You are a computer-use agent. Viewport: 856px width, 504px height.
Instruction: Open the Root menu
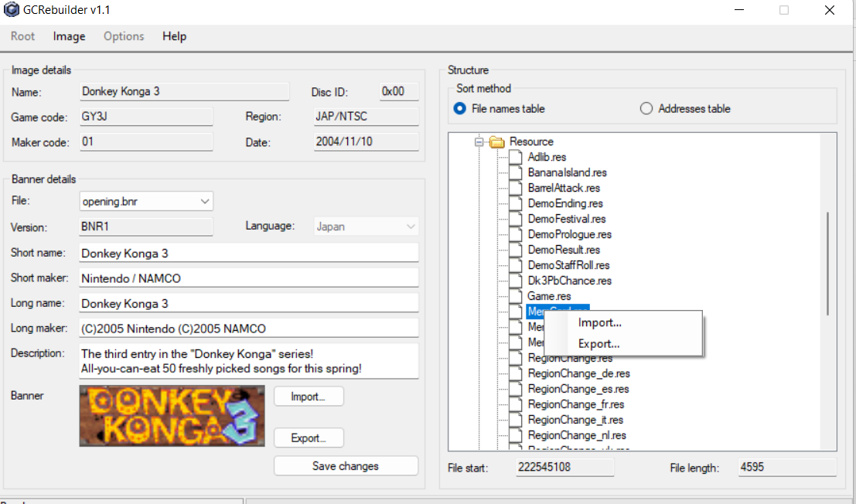tap(22, 36)
